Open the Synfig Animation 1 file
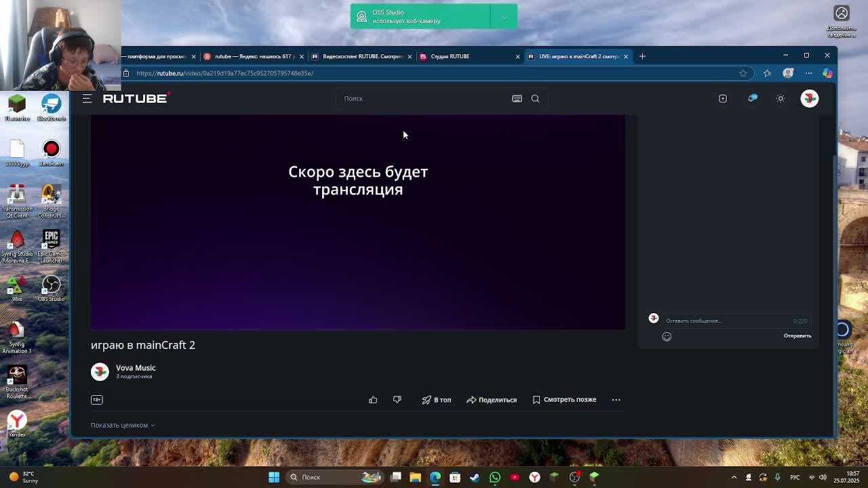Screen dimensions: 868x488 pos(17,338)
